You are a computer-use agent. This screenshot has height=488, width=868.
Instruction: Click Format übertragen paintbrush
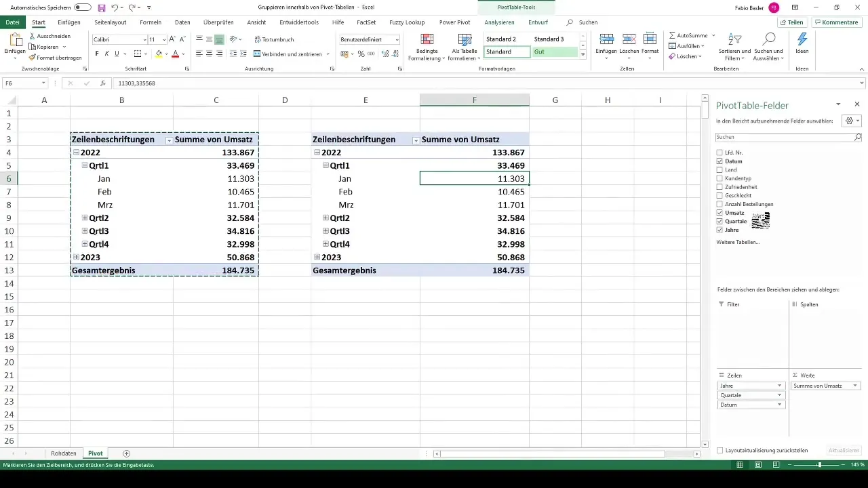coord(33,58)
